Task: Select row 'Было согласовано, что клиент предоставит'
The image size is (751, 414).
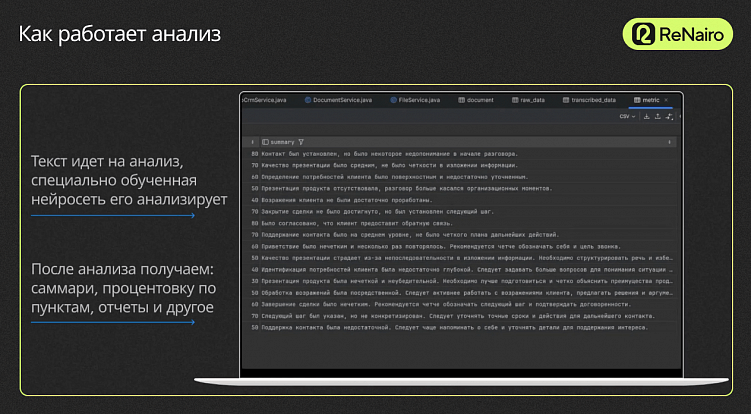Action: click(459, 223)
